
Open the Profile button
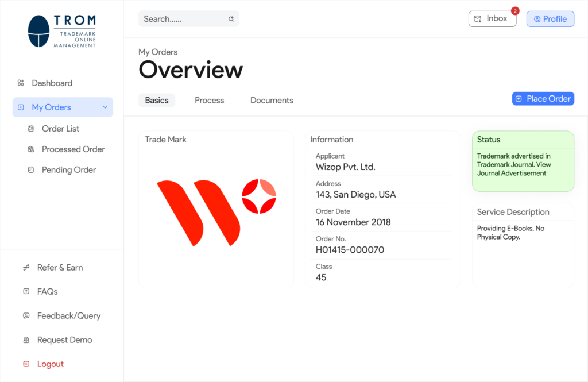click(550, 19)
